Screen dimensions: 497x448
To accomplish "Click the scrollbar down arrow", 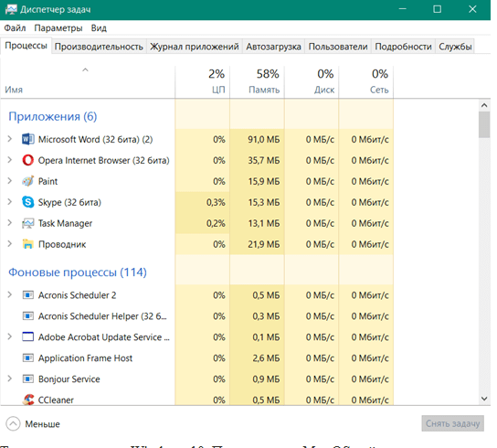I will 484,399.
